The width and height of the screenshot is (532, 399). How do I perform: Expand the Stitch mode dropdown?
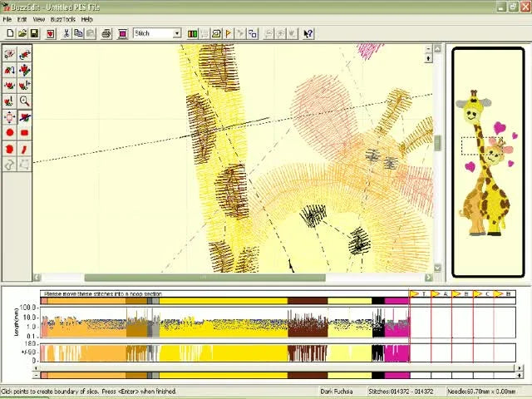coord(176,33)
